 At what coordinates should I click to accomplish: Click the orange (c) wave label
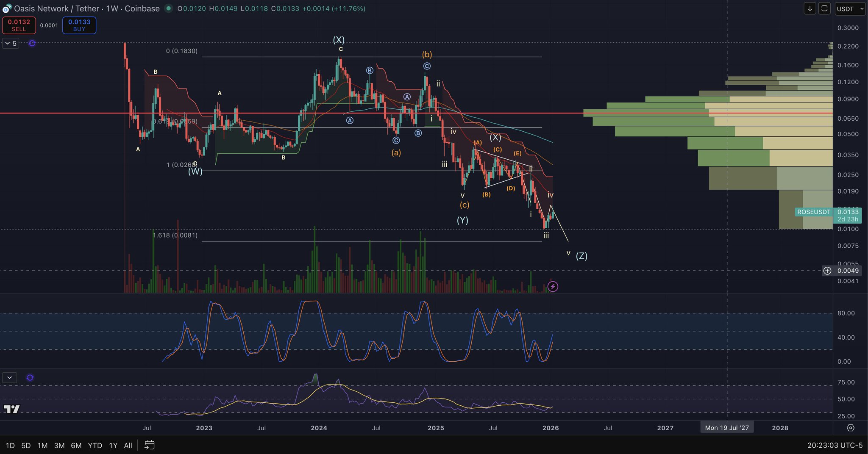tap(465, 205)
